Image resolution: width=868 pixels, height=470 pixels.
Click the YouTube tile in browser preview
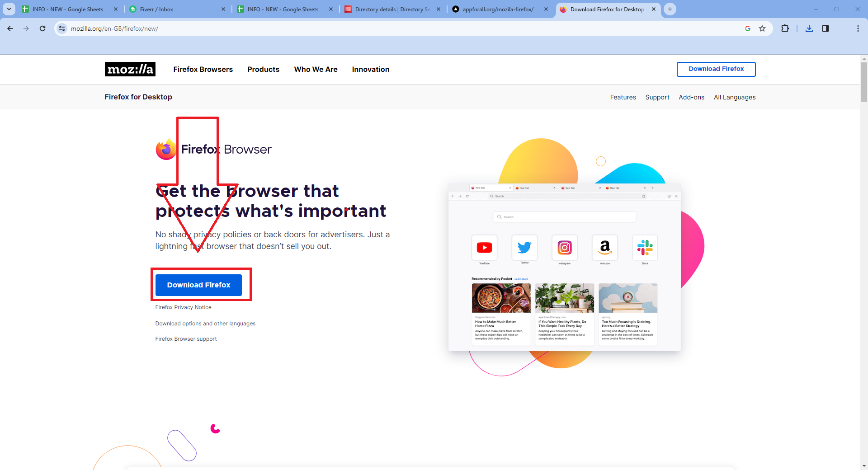(484, 248)
